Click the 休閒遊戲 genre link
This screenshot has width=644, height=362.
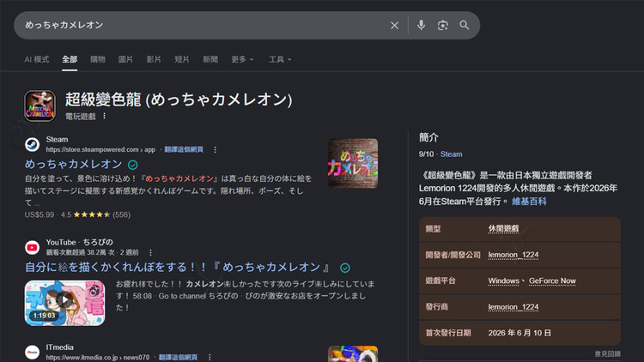(x=503, y=229)
